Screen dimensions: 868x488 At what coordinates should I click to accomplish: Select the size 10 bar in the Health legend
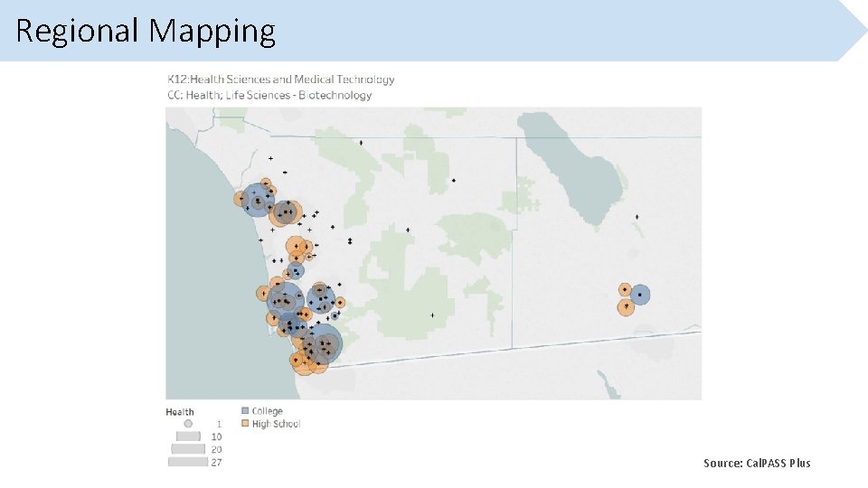187,436
